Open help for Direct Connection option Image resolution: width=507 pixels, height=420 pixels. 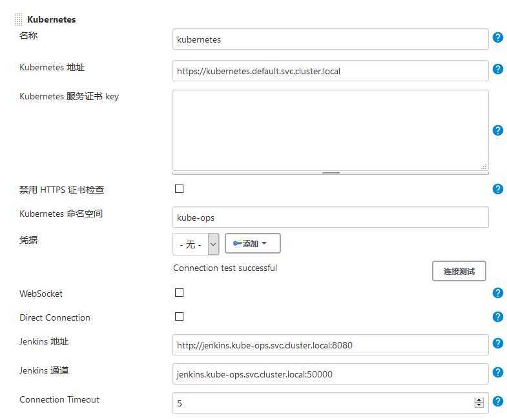point(497,317)
